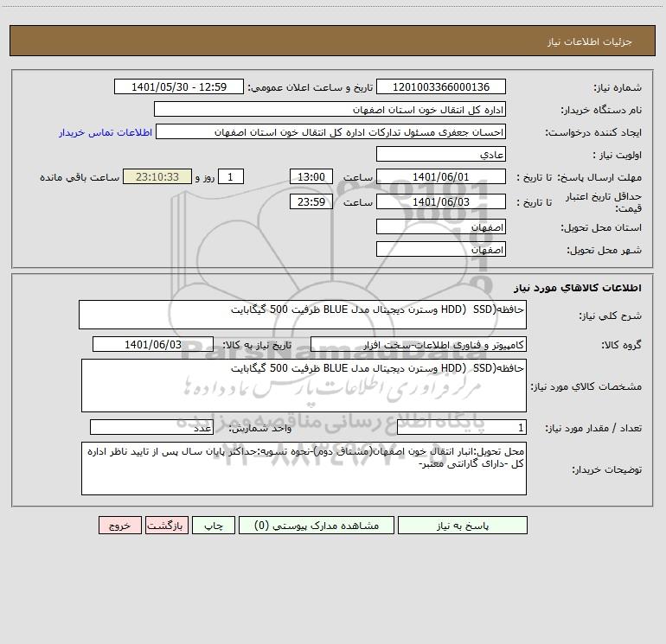Image resolution: width=666 pixels, height=644 pixels.
Task: Click label واحد شمارش
Action: click(260, 429)
